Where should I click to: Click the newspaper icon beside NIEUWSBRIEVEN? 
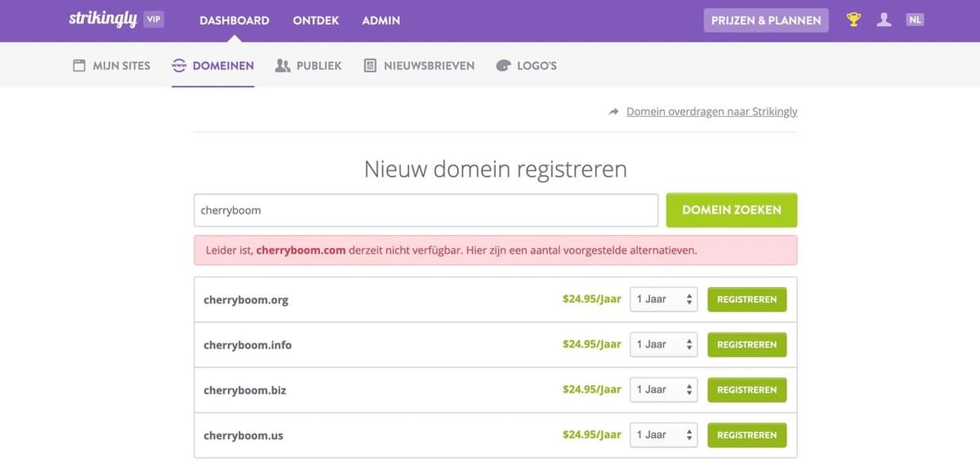click(372, 64)
